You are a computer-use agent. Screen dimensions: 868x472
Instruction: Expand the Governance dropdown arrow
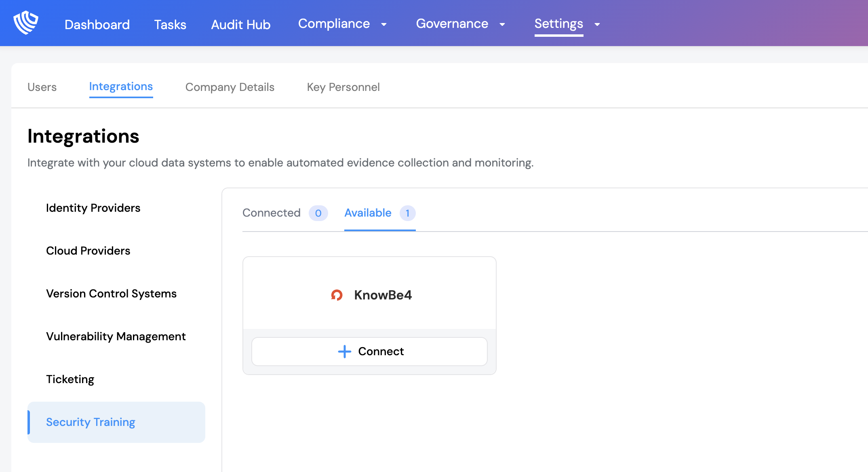(x=502, y=25)
